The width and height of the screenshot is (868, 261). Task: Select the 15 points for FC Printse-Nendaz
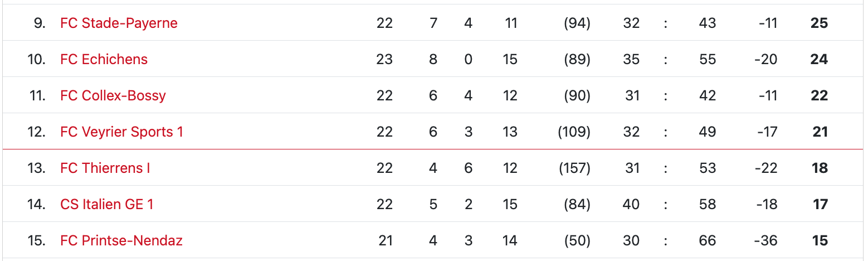[x=820, y=241]
